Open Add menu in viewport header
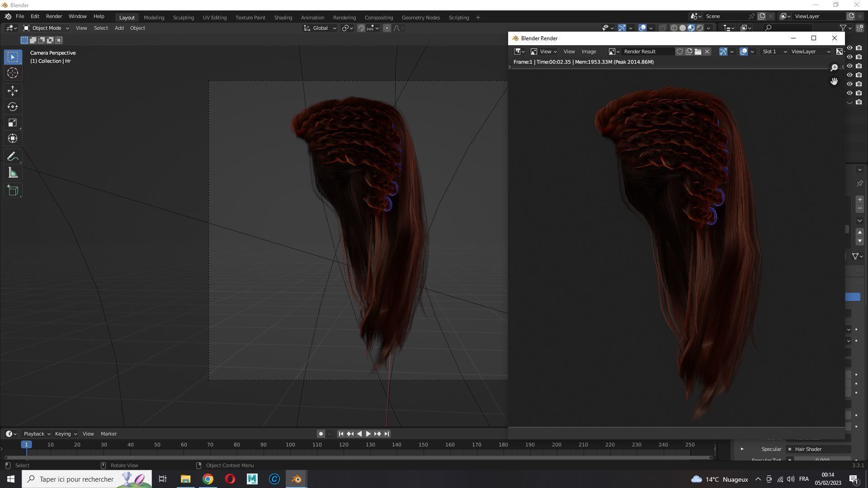Image resolution: width=868 pixels, height=488 pixels. [x=119, y=28]
